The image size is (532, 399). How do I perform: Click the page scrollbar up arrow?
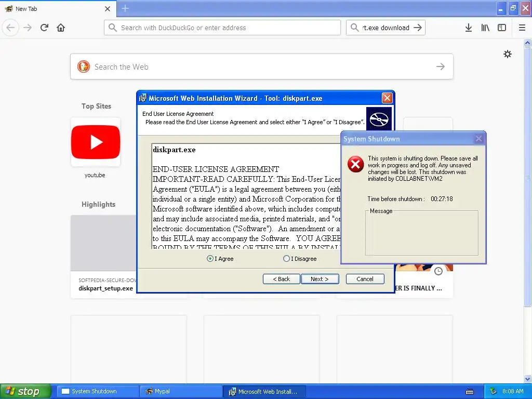(527, 43)
